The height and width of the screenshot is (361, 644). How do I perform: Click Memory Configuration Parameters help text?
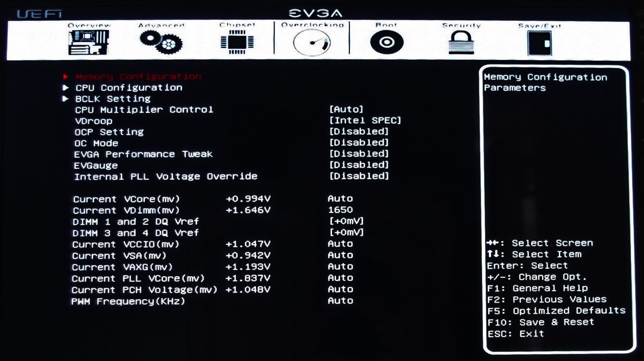546,82
